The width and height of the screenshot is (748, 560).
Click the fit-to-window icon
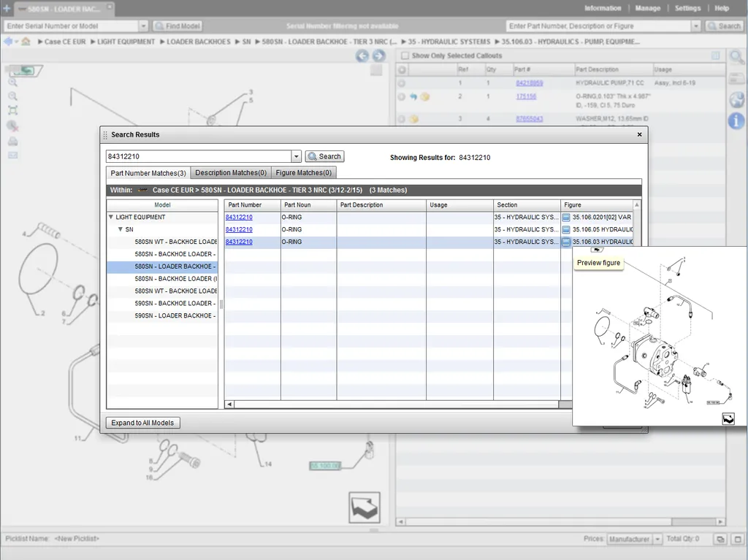[12, 110]
